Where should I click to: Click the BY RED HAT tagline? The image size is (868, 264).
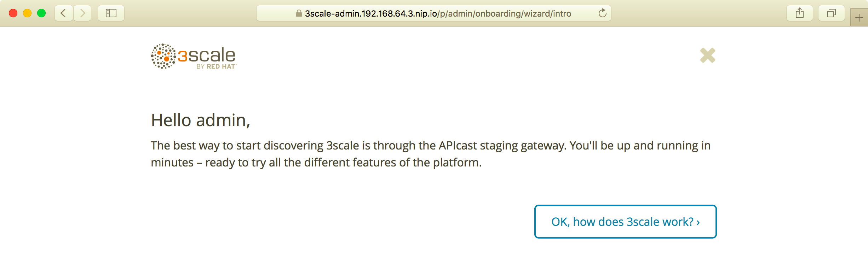tap(216, 66)
